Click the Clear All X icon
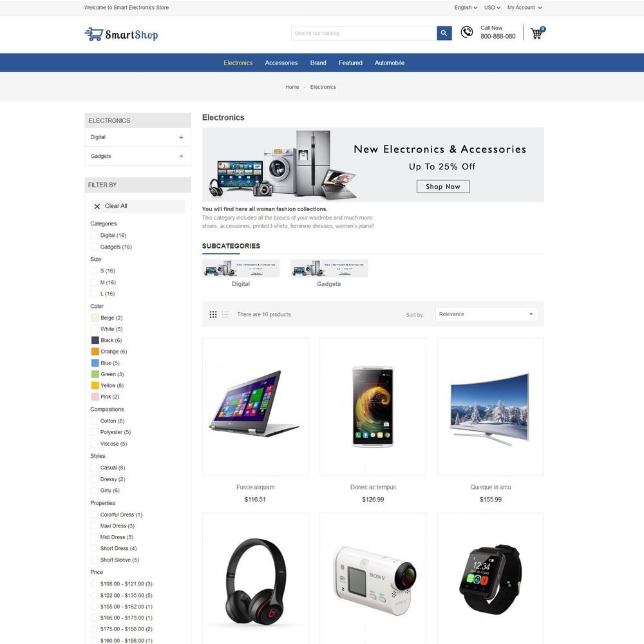644x644 pixels. point(97,206)
